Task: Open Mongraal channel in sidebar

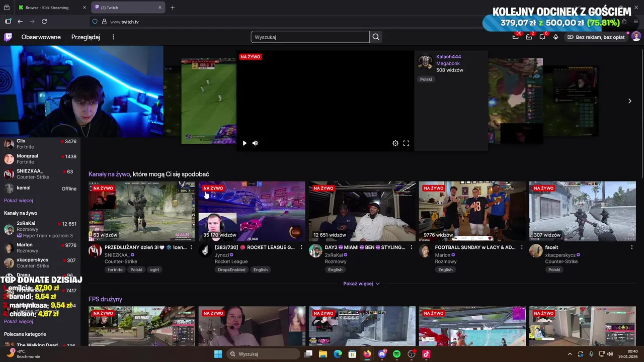Action: 40,159
